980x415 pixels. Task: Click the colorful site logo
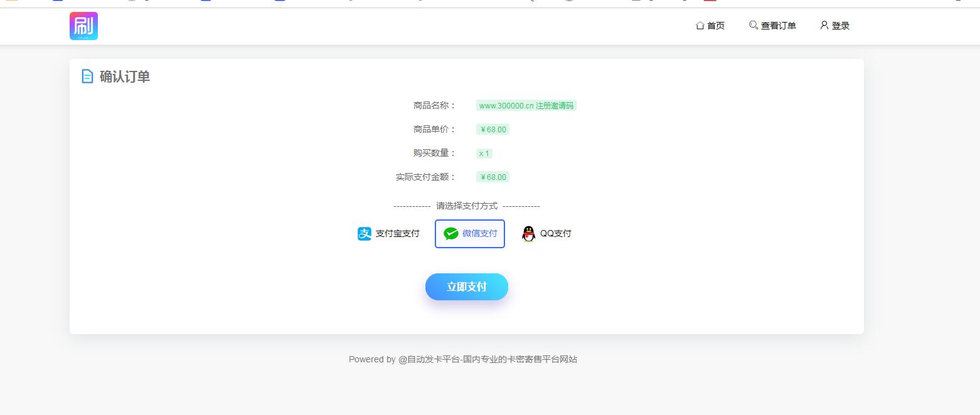83,26
